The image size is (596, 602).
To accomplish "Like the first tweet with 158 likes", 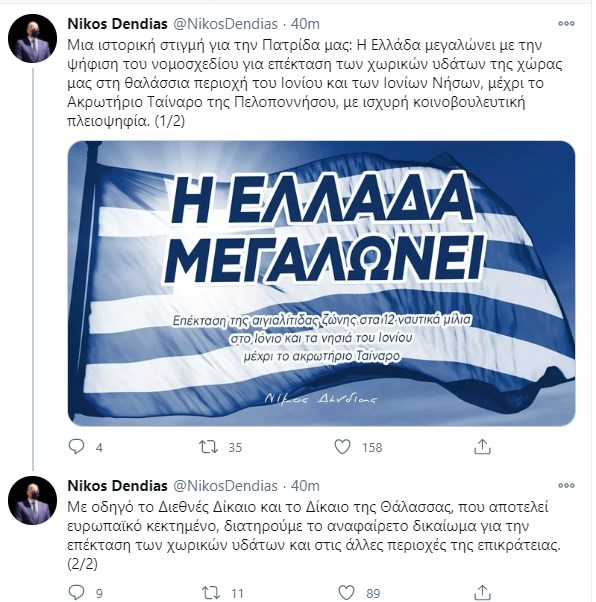I will (342, 447).
